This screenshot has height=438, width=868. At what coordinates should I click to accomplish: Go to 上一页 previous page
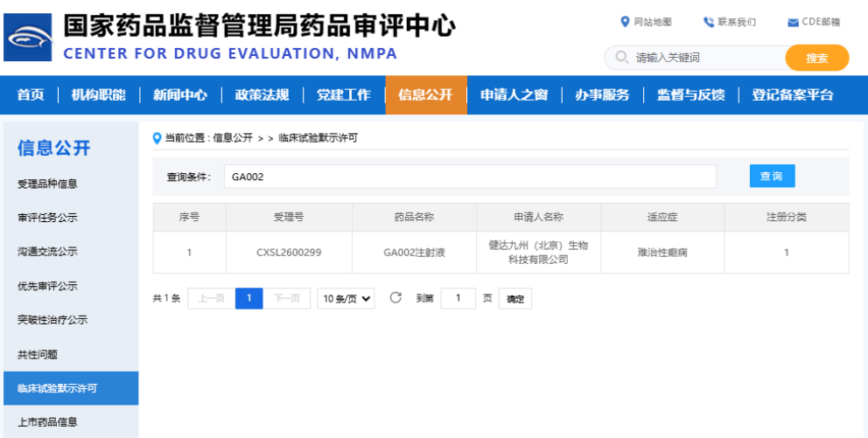pyautogui.click(x=212, y=299)
